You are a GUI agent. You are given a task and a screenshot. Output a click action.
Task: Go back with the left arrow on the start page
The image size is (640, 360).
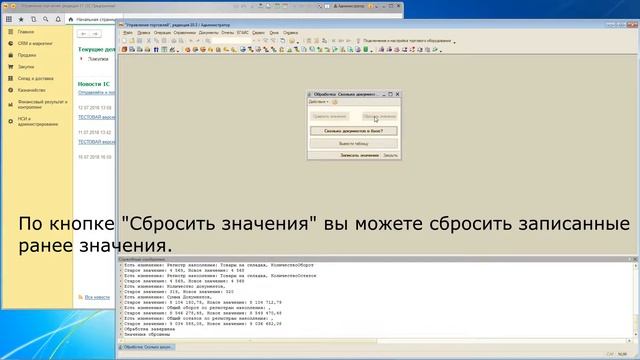point(84,34)
